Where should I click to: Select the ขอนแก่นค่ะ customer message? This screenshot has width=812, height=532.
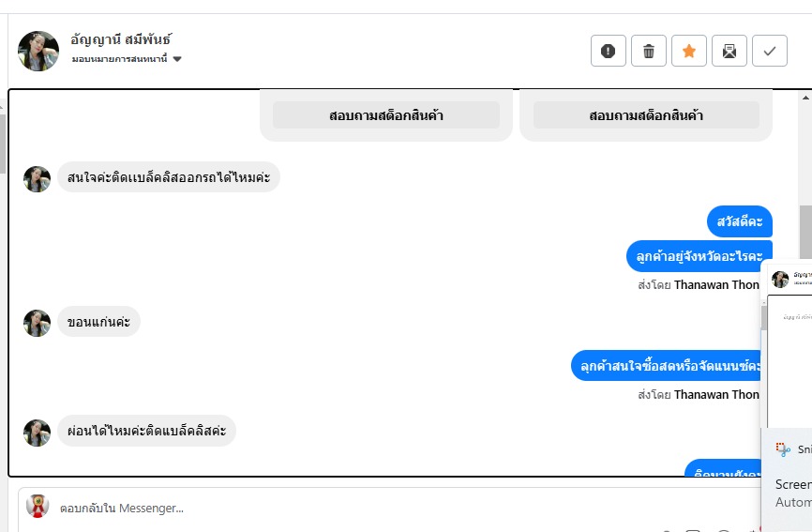tap(98, 322)
